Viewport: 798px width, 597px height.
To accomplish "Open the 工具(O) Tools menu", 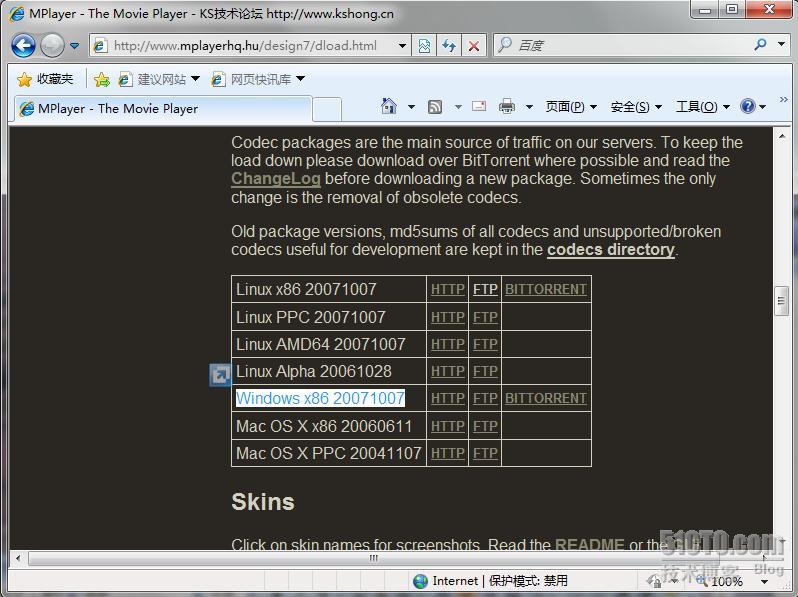I will [x=701, y=107].
